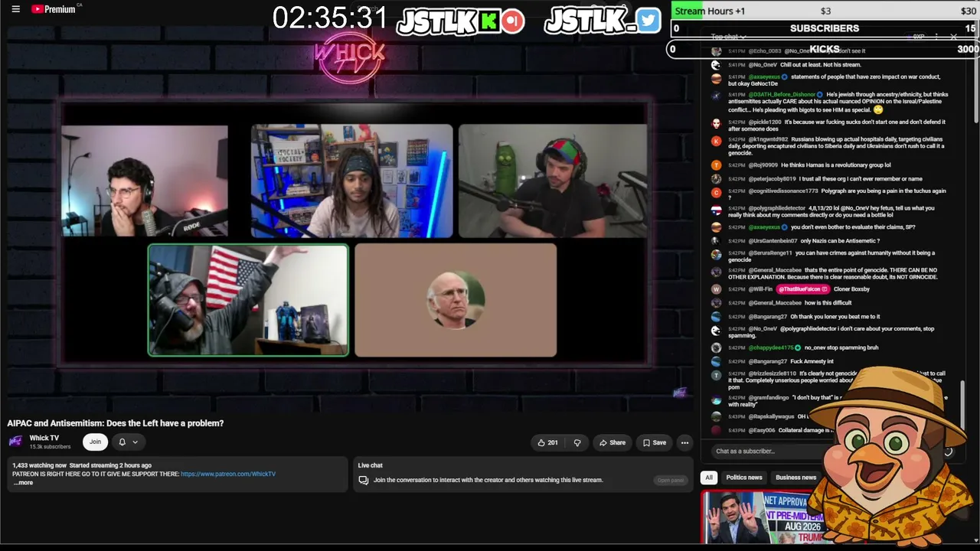The height and width of the screenshot is (551, 980).
Task: Open the Whick TV channel name link
Action: (44, 438)
